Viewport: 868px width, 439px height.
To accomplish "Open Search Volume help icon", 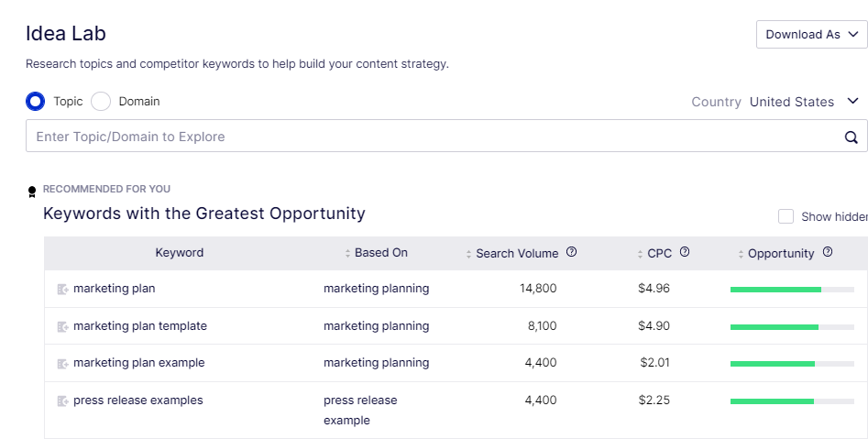I will pos(571,252).
